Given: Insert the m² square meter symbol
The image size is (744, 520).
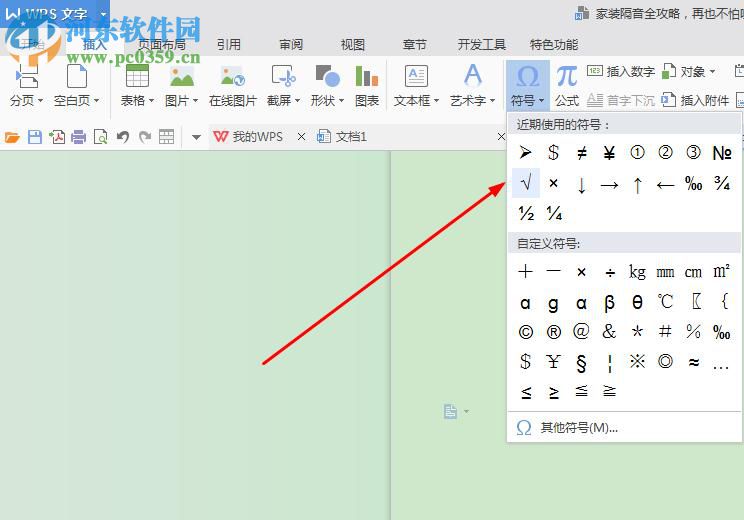Looking at the screenshot, I should coord(722,271).
